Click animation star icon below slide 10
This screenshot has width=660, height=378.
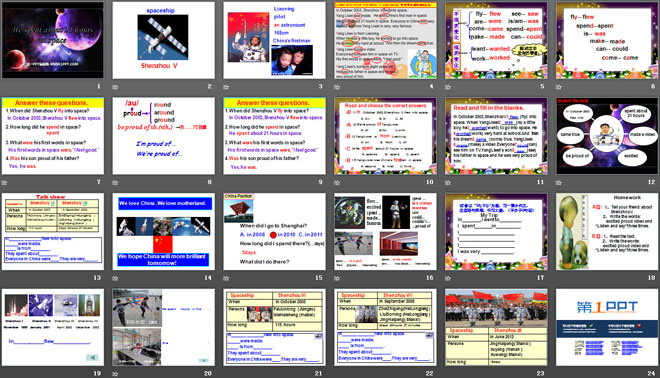pos(337,183)
